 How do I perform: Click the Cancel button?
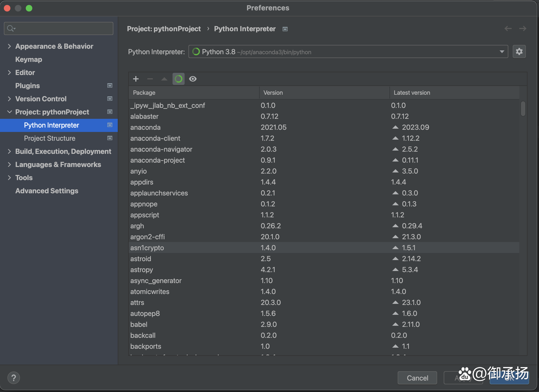pyautogui.click(x=417, y=378)
